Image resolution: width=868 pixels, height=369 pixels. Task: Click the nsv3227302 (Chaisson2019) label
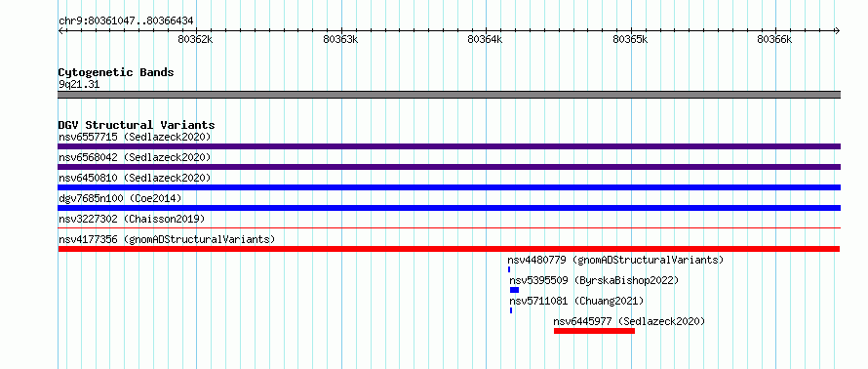coord(132,219)
